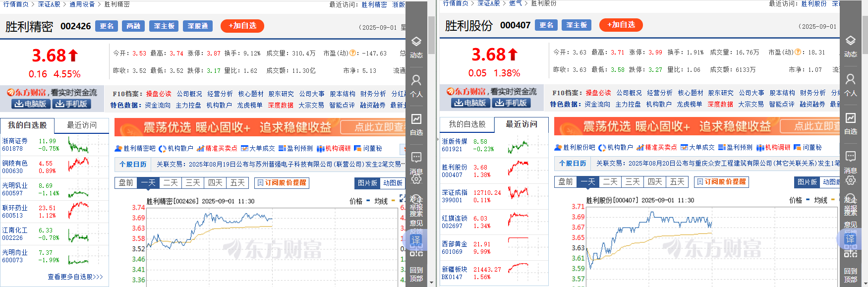
Task: Download 电脑版 in left window
Action: click(x=31, y=104)
